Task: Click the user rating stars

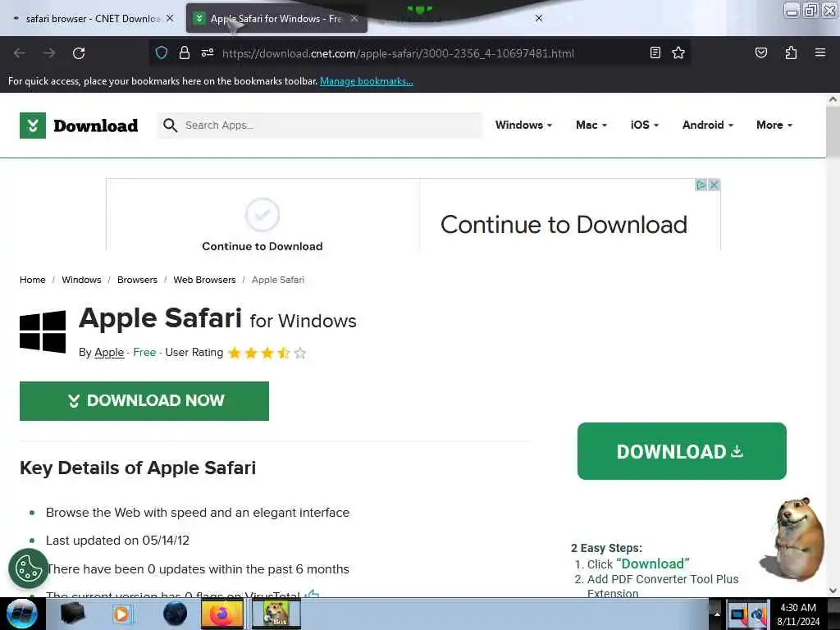Action: point(267,353)
